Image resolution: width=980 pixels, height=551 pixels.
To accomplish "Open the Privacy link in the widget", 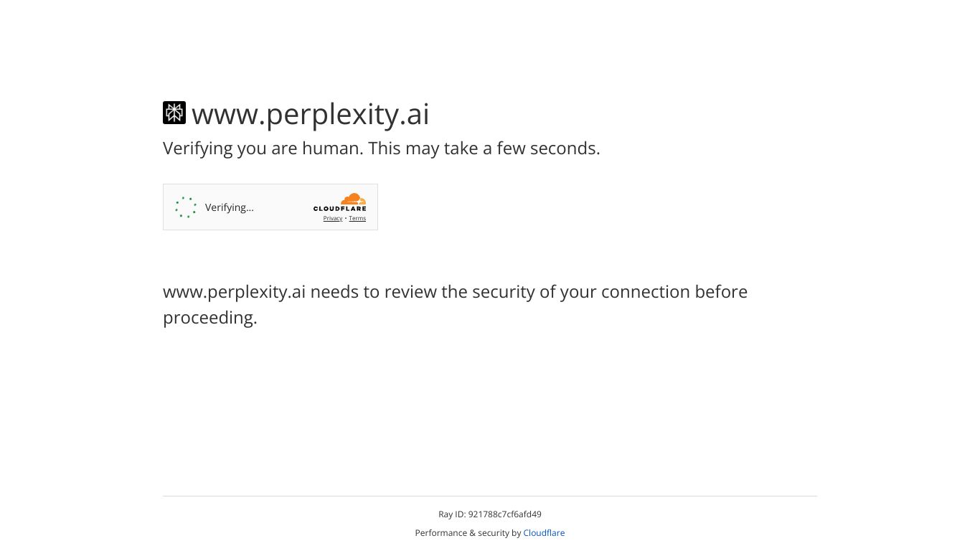I will (x=332, y=219).
